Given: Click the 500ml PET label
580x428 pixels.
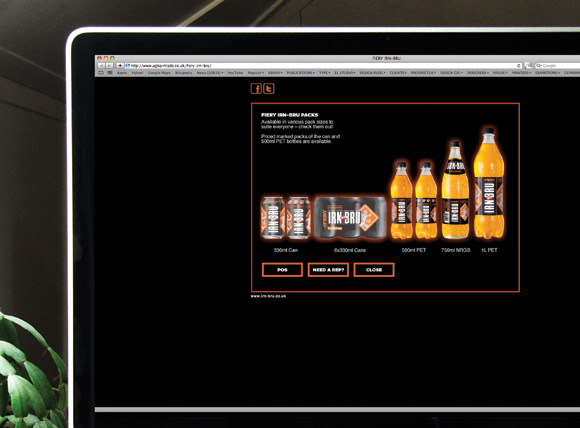Looking at the screenshot, I should click(x=414, y=250).
